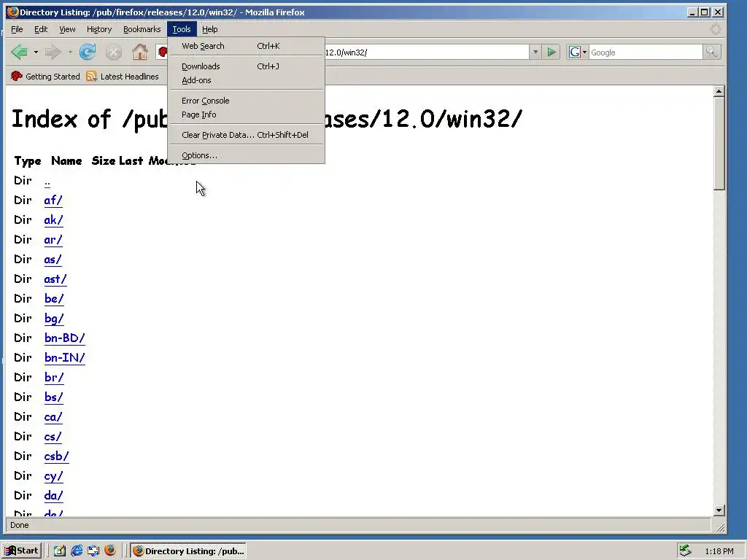Click the taskbar clock showing 1:18 PM
The width and height of the screenshot is (747, 560).
click(x=719, y=551)
